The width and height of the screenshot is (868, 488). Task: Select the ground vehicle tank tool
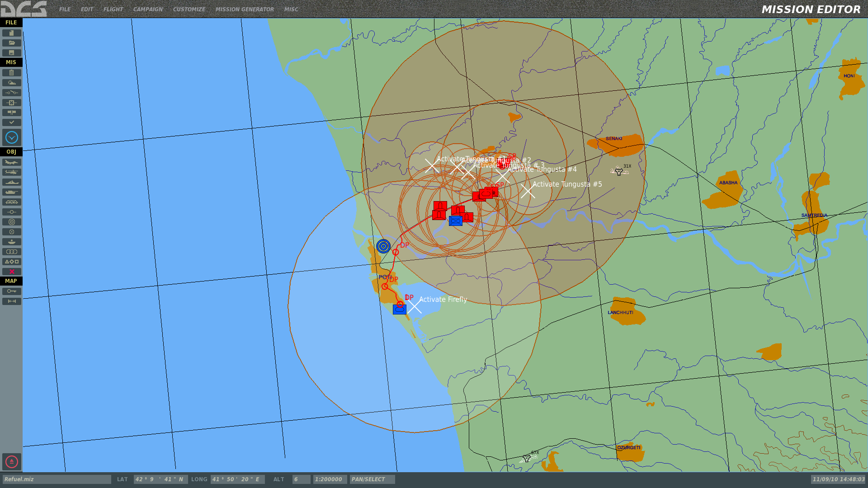pyautogui.click(x=12, y=192)
